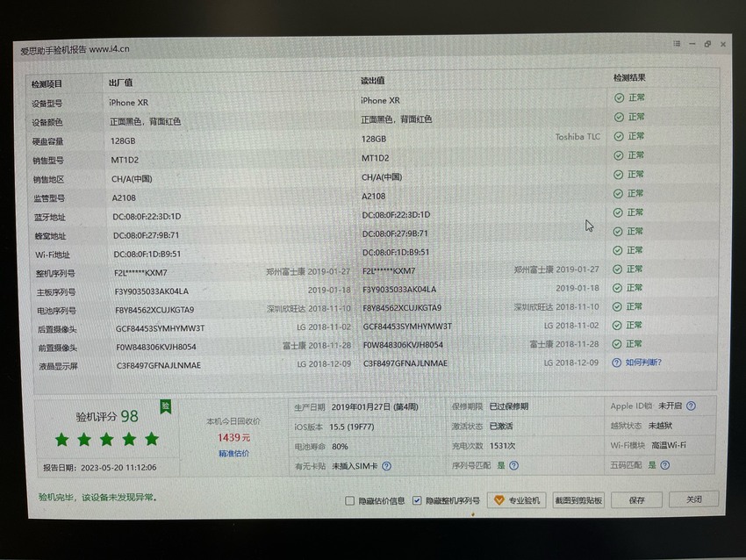Click the help icon next to 未插入SIM卡
This screenshot has width=746, height=560.
coord(387,466)
